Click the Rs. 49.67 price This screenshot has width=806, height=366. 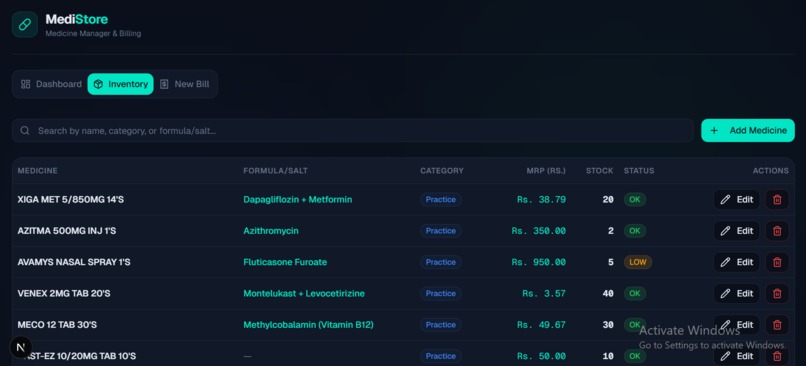pyautogui.click(x=541, y=325)
